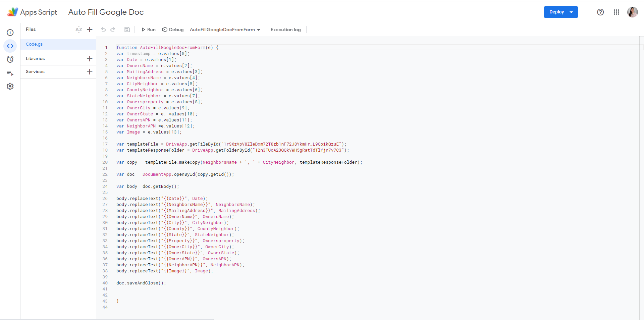644x320 pixels.
Task: Open the Google apps launcher grid
Action: 616,12
